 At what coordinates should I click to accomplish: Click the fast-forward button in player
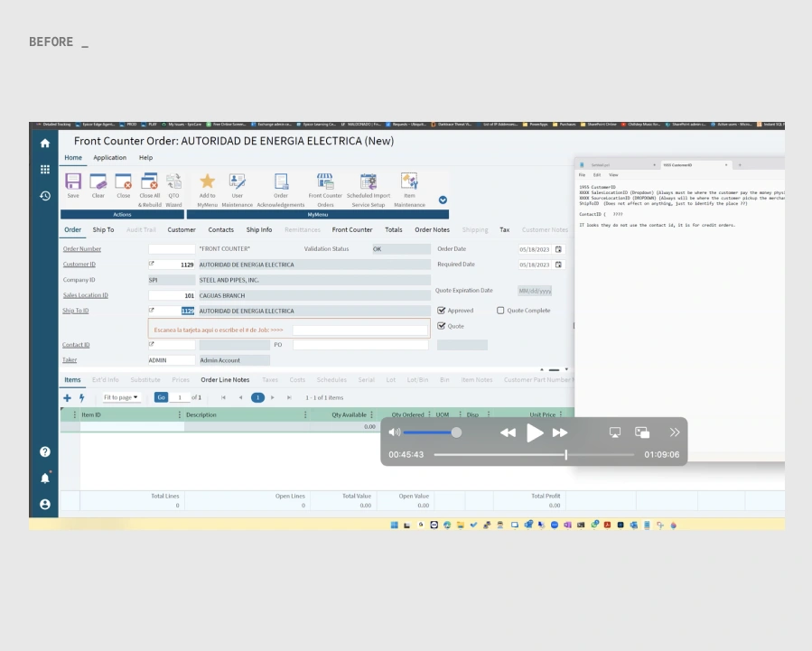(x=560, y=432)
